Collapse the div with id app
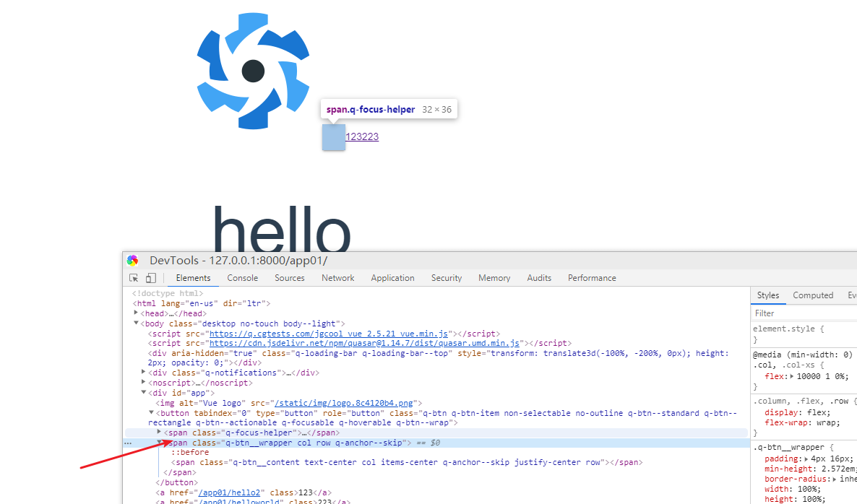 point(143,392)
